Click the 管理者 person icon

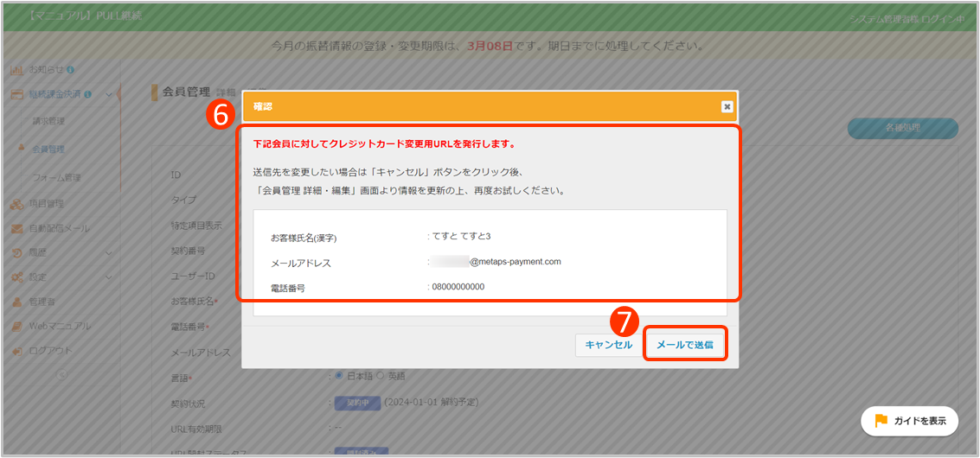[16, 302]
